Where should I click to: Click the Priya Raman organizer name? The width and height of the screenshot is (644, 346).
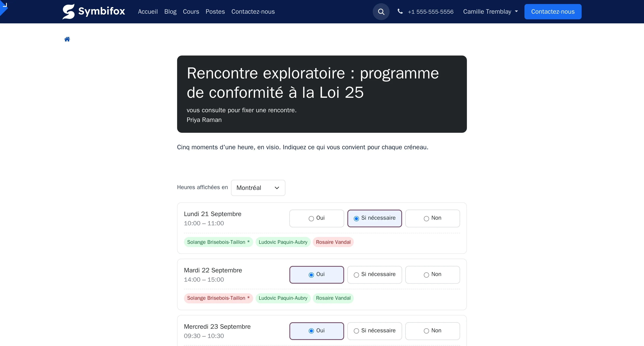point(204,120)
